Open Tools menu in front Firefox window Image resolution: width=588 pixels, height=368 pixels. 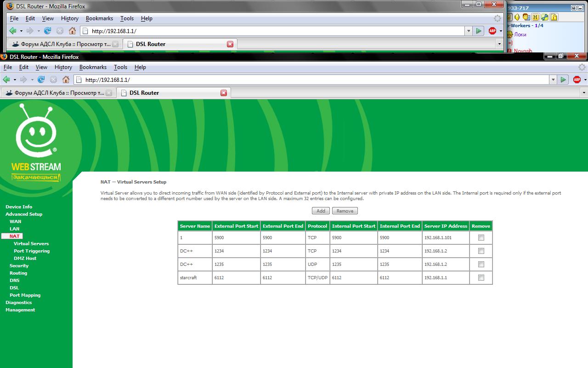[x=120, y=67]
